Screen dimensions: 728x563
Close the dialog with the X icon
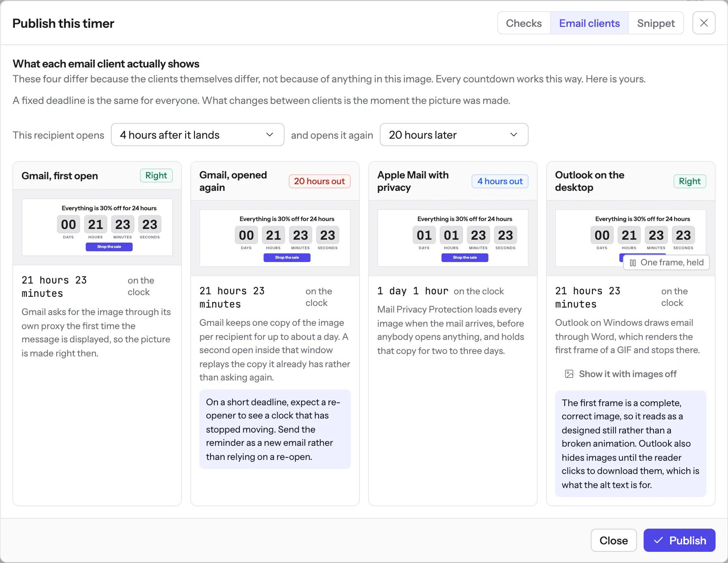pyautogui.click(x=704, y=23)
